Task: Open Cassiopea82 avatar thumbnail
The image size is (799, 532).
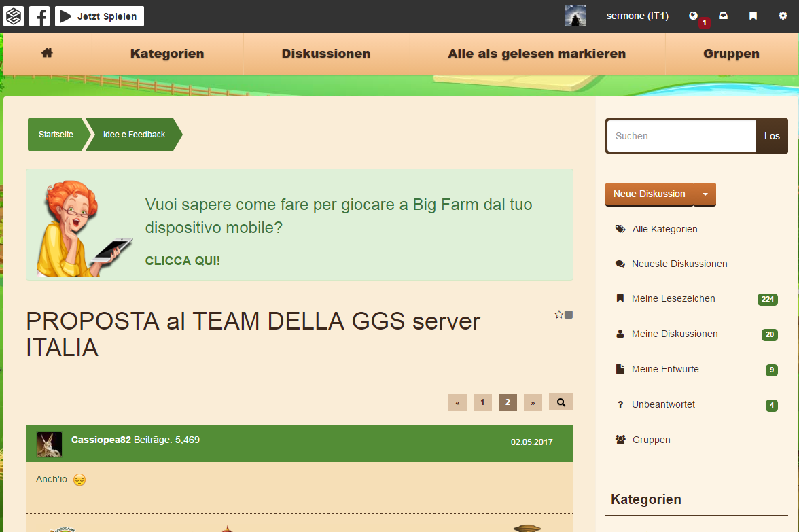Action: [50, 444]
